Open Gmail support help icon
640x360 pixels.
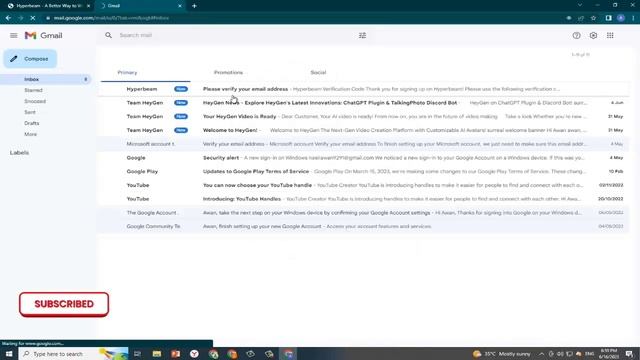point(576,36)
